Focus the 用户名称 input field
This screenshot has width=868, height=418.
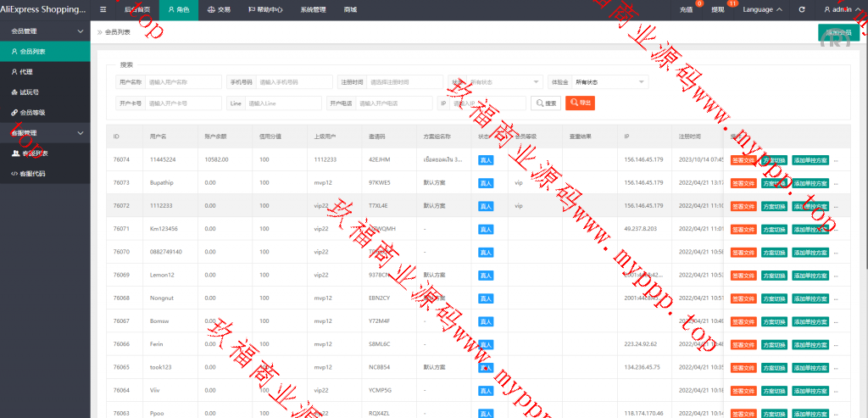183,82
